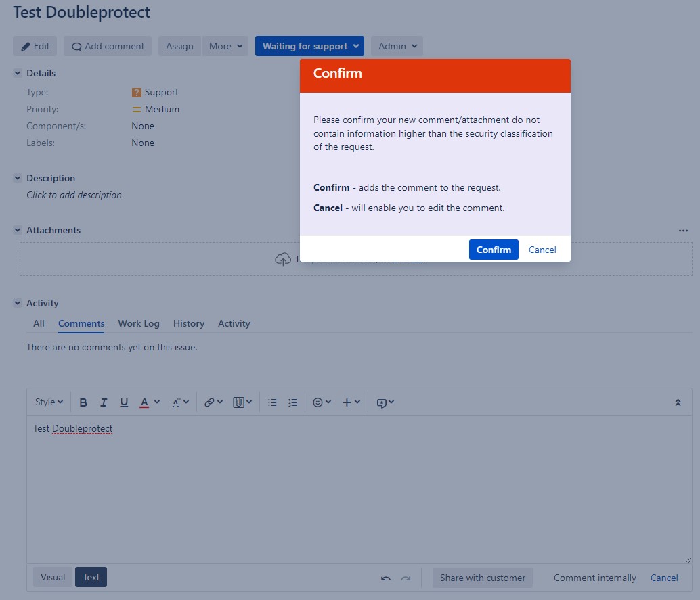700x600 pixels.
Task: Switch to the Work Log tab
Action: [139, 323]
